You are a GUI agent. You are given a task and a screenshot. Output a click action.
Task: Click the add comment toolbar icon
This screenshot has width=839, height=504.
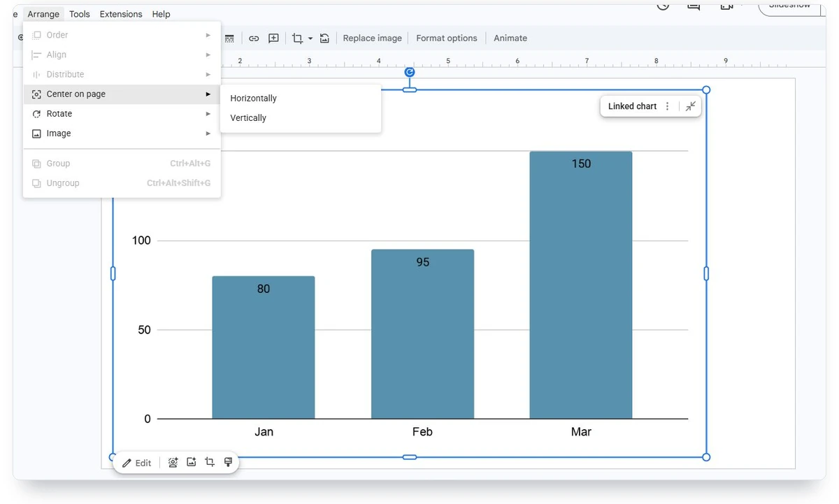[273, 38]
